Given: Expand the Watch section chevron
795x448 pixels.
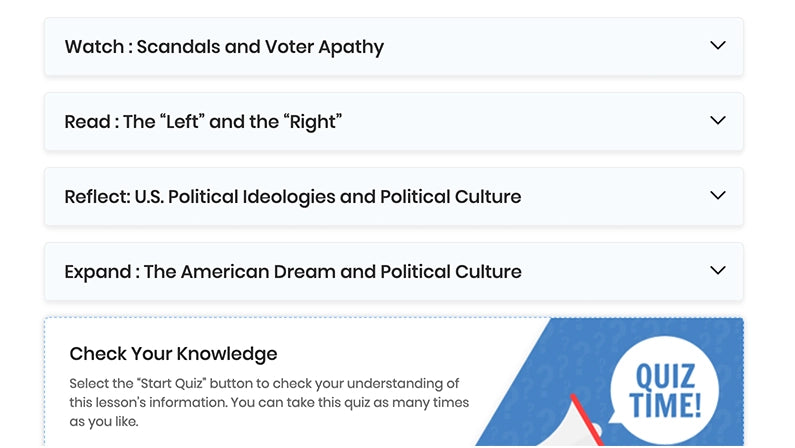Looking at the screenshot, I should pyautogui.click(x=717, y=45).
